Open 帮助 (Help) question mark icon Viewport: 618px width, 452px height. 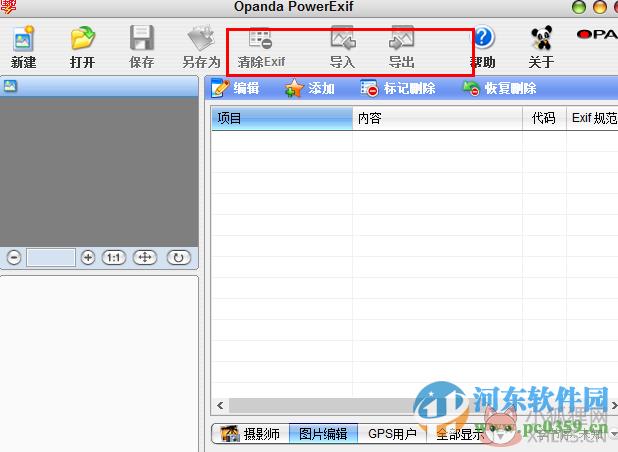pos(483,37)
